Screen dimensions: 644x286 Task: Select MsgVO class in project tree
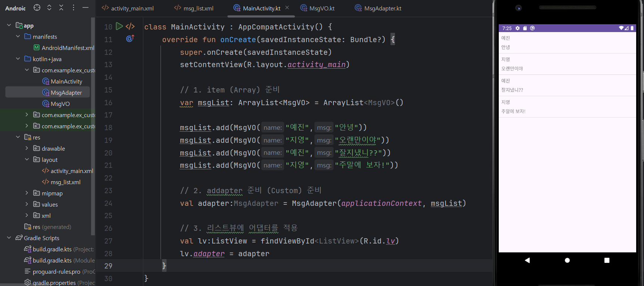coord(56,104)
